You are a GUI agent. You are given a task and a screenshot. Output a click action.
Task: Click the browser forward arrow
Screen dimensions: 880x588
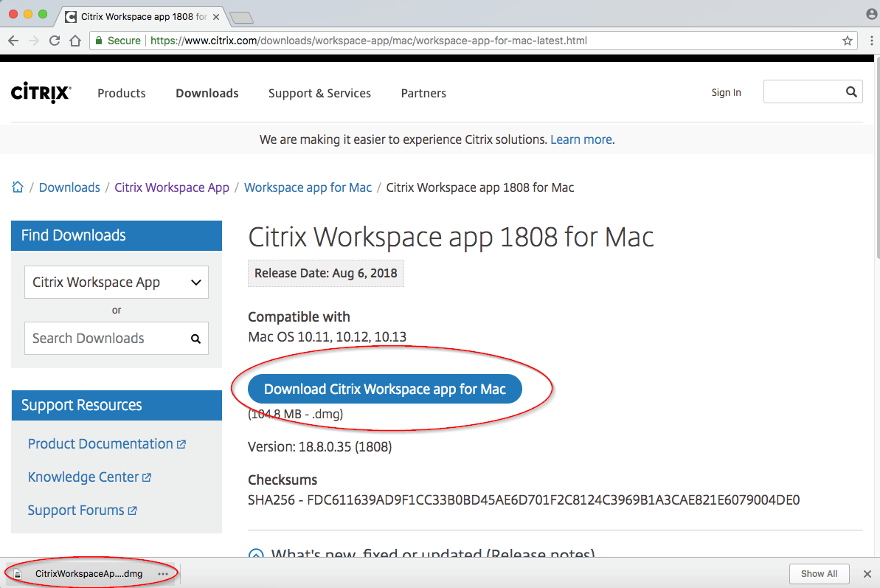coord(34,41)
